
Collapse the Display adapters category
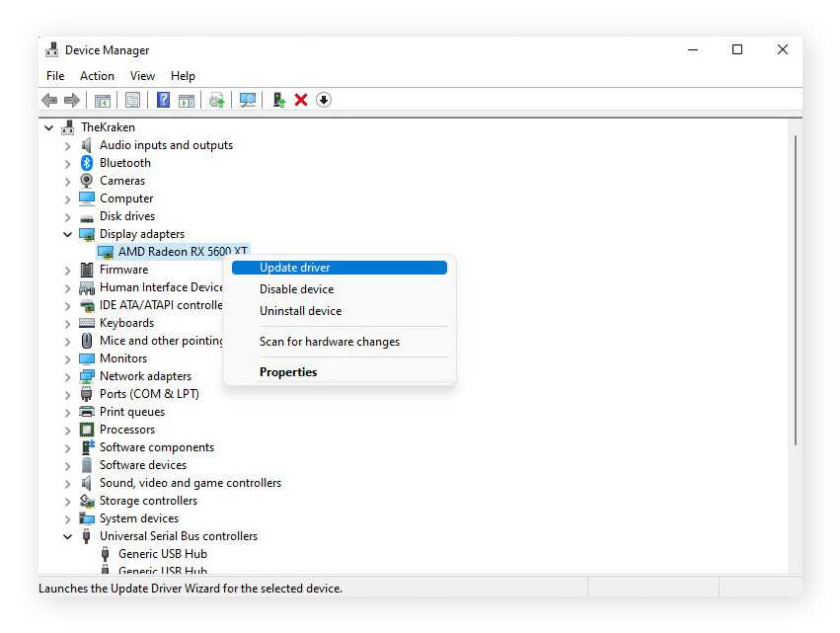pyautogui.click(x=67, y=234)
